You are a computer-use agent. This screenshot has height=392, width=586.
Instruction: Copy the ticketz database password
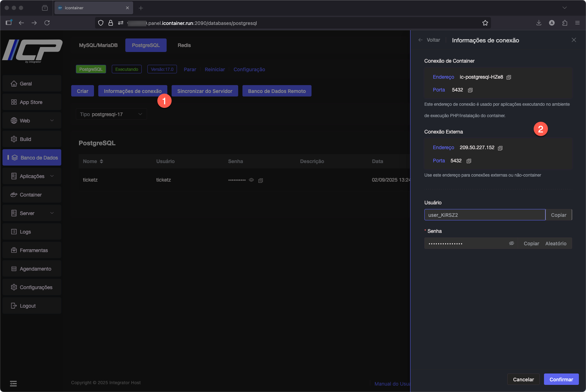[x=261, y=181]
